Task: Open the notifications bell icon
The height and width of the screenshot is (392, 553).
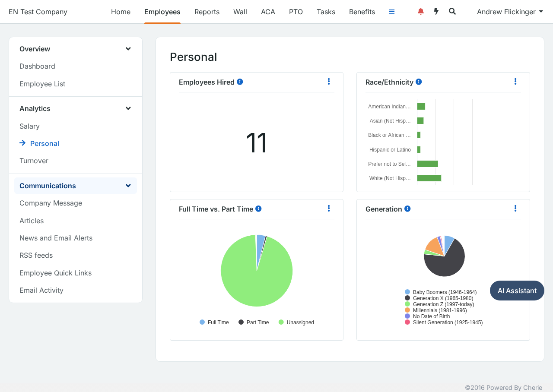Action: click(x=421, y=12)
